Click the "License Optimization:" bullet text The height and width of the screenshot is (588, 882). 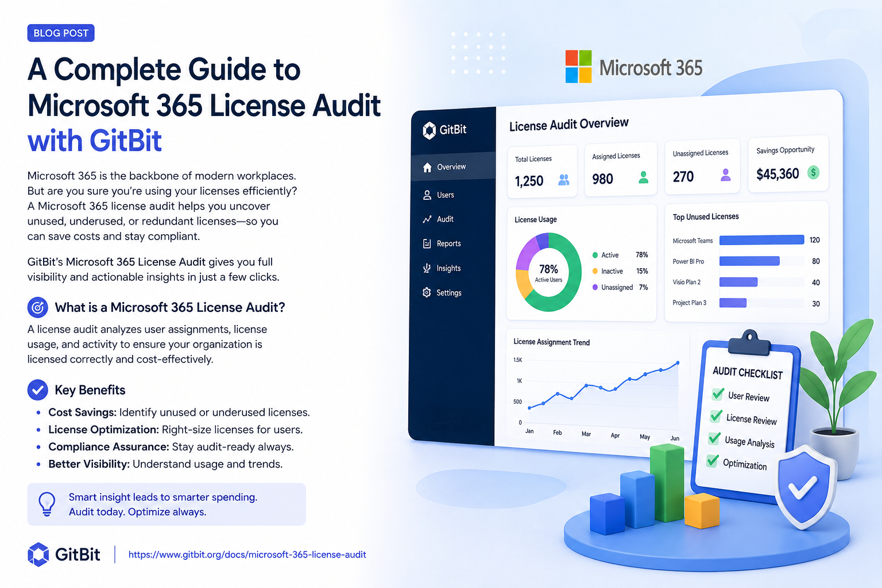pyautogui.click(x=103, y=430)
